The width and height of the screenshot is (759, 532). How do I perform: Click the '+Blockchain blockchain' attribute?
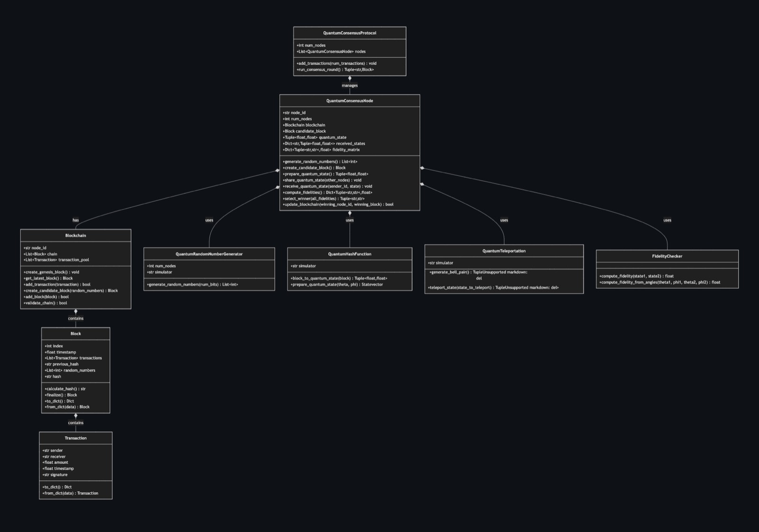pyautogui.click(x=304, y=125)
